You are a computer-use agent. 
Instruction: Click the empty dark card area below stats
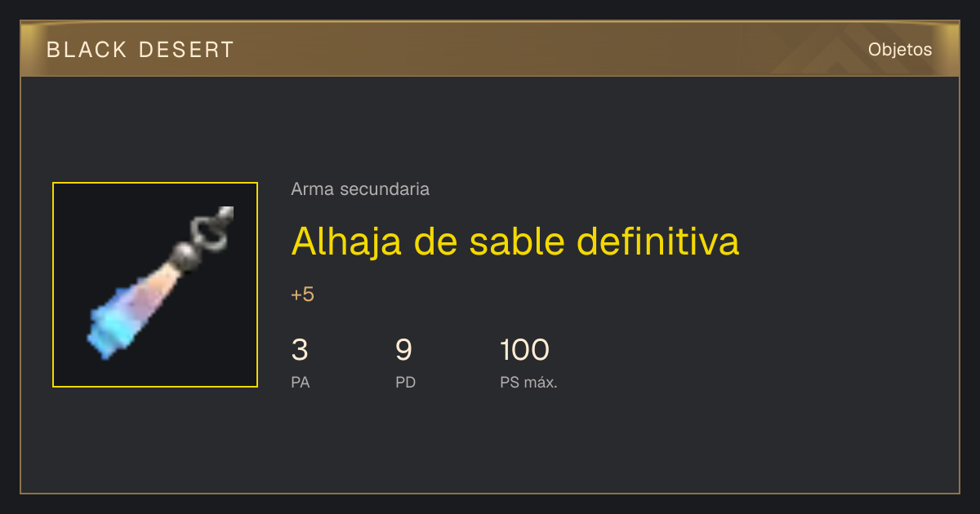coord(490,445)
